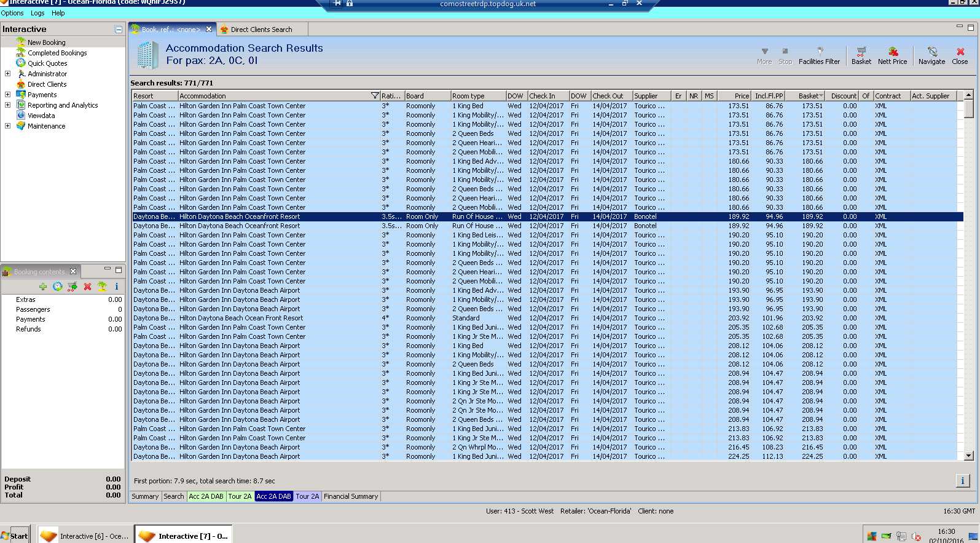Expand the Payments tree node
The width and height of the screenshot is (980, 543).
point(7,95)
